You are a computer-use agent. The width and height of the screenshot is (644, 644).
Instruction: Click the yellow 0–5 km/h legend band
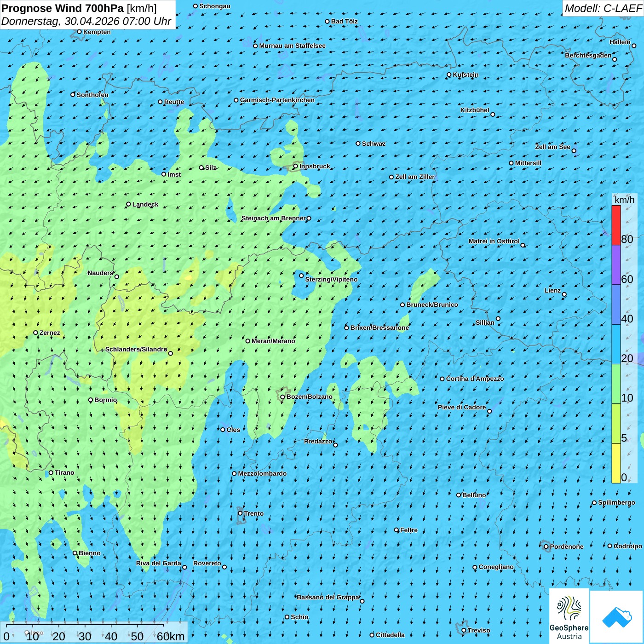click(616, 463)
